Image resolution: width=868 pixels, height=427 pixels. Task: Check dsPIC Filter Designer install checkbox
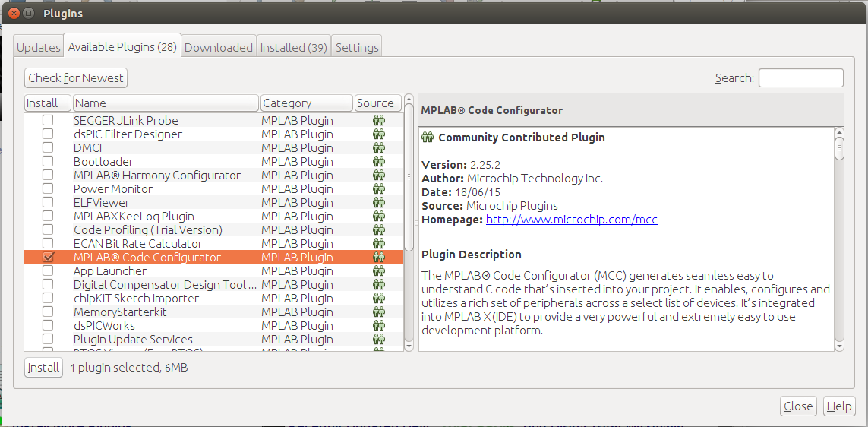48,134
